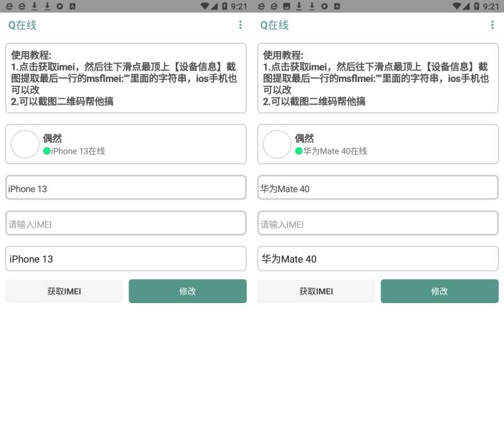Focus the 请输入IMEI field in right screen
Screen dimensions: 504x448
pyautogui.click(x=378, y=223)
